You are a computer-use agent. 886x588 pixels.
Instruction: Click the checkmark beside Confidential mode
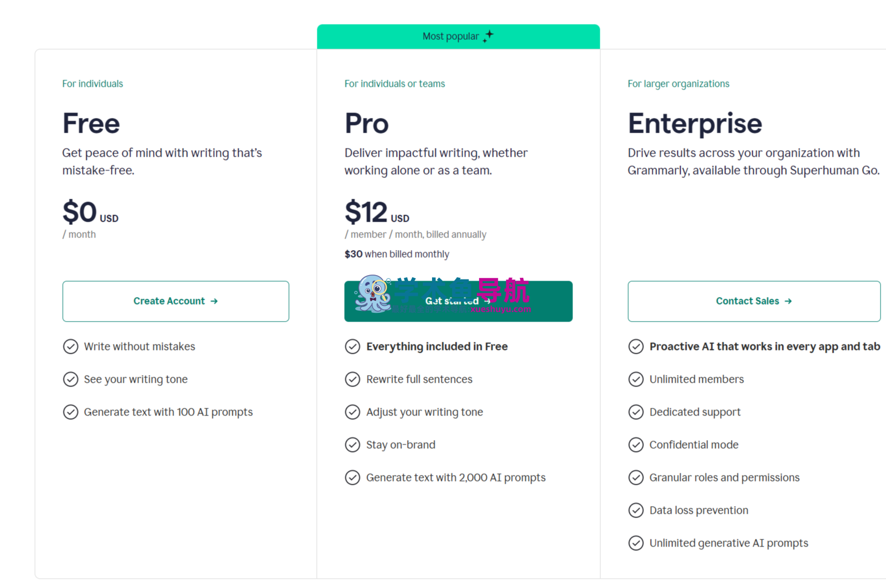click(636, 444)
